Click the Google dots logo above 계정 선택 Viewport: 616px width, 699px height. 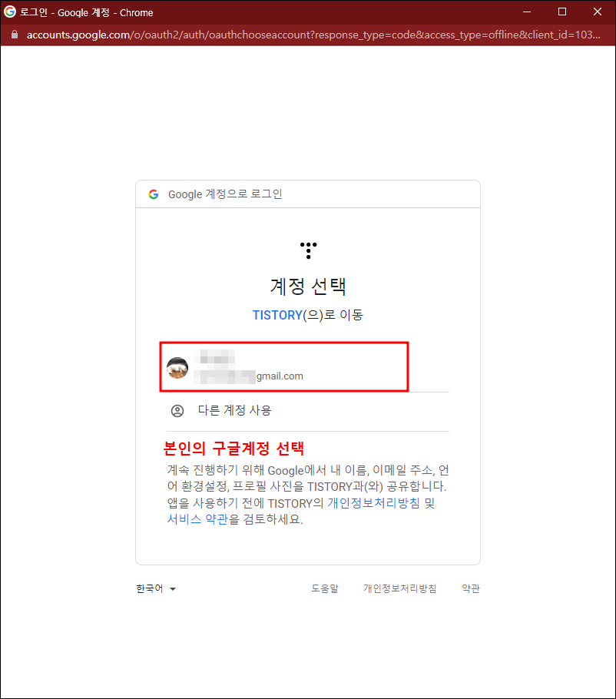pyautogui.click(x=308, y=249)
